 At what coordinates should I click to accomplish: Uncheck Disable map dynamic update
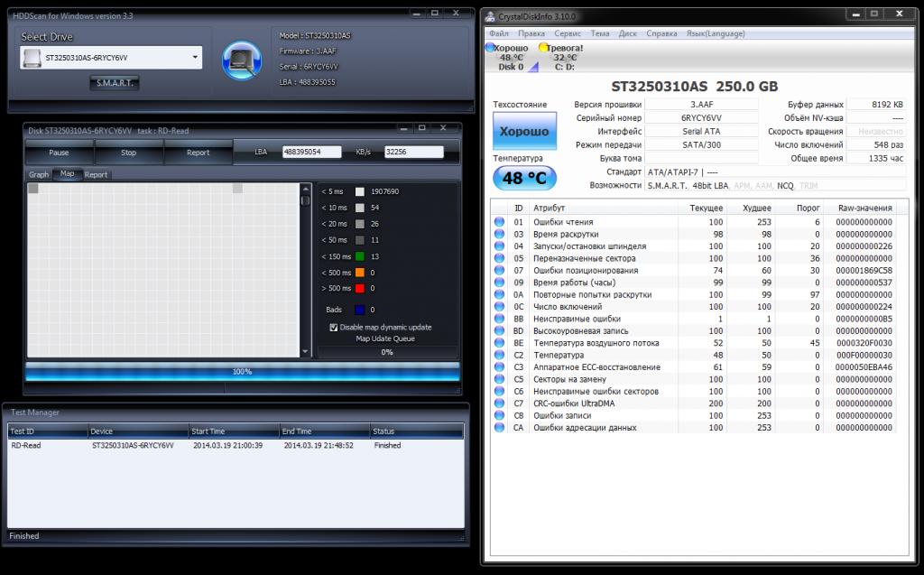click(x=334, y=327)
